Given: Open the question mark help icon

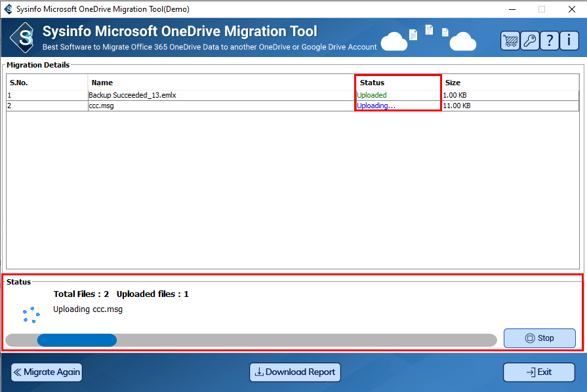Looking at the screenshot, I should pyautogui.click(x=550, y=41).
